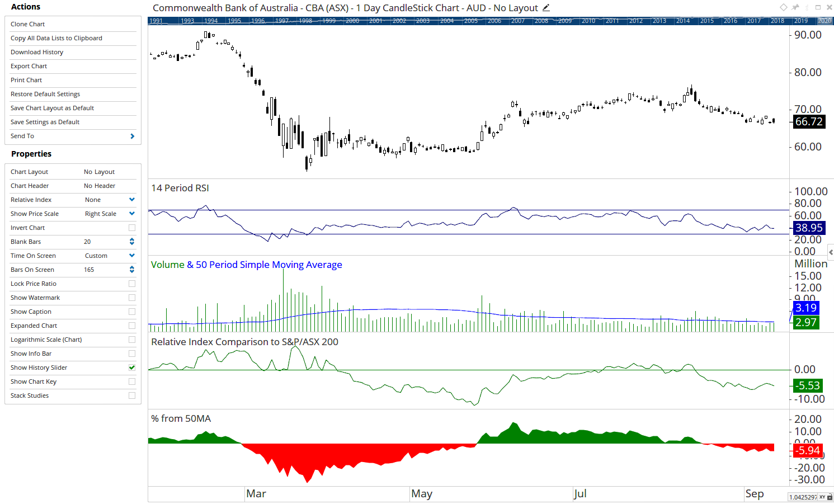
Task: Click the Relative Index Comparison to S&P/ASX 200 label
Action: point(244,342)
